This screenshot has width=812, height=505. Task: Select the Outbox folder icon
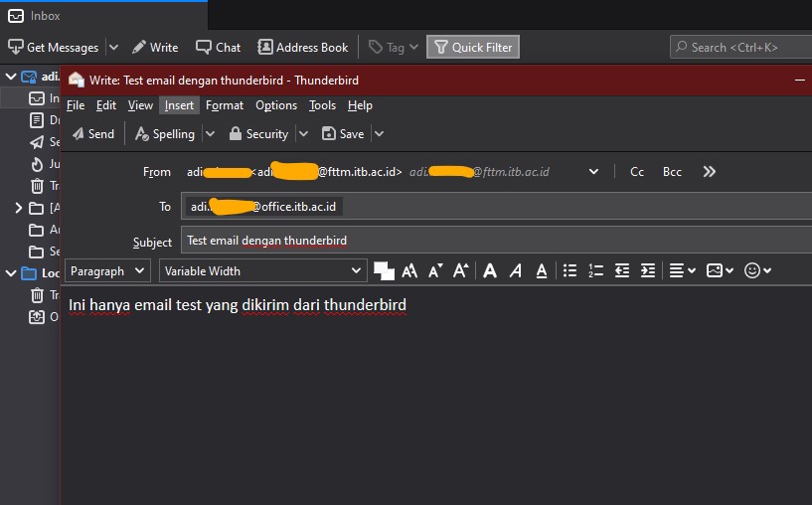[x=37, y=317]
